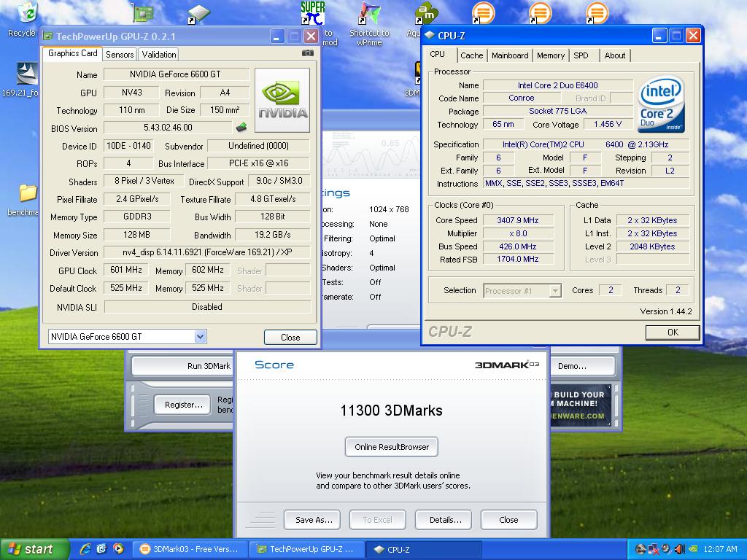Click the BIOS Version field 5.43.02.46.00
747x560 pixels.
pos(168,128)
